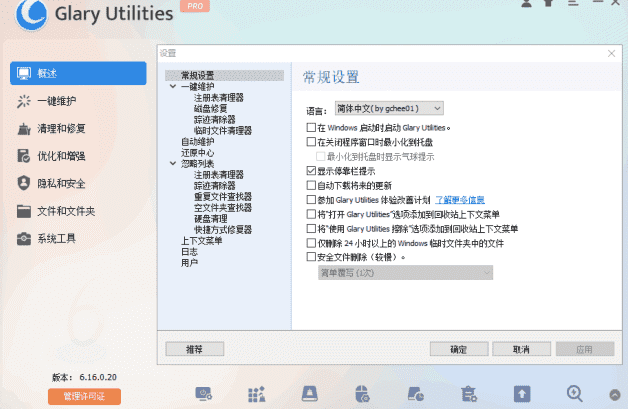Viewport: 628px width, 409px height.
Task: Open the 语言 dropdown showing 简体中文
Action: (x=389, y=108)
